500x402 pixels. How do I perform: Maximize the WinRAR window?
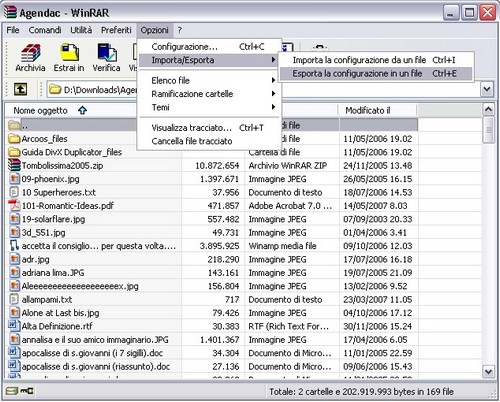pos(469,13)
